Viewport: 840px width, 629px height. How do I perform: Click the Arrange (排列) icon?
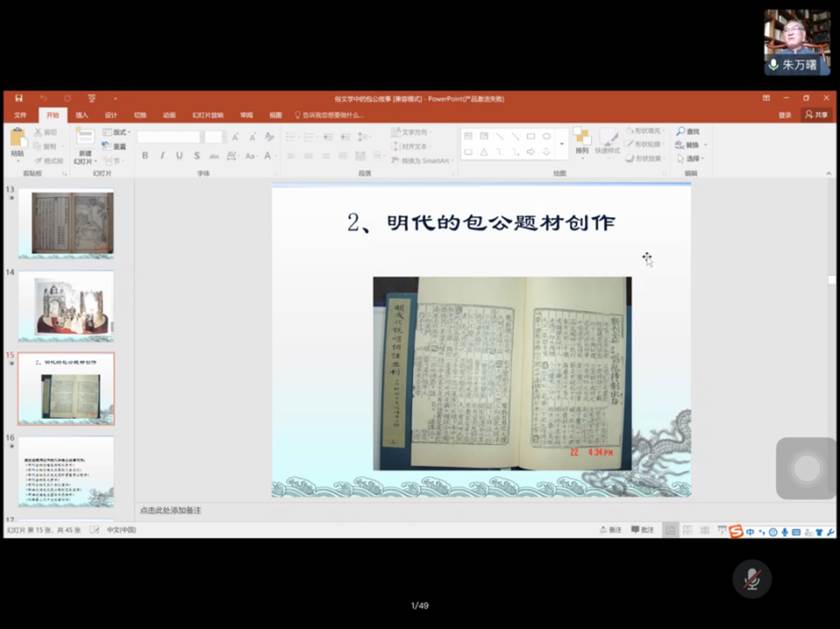pyautogui.click(x=582, y=139)
